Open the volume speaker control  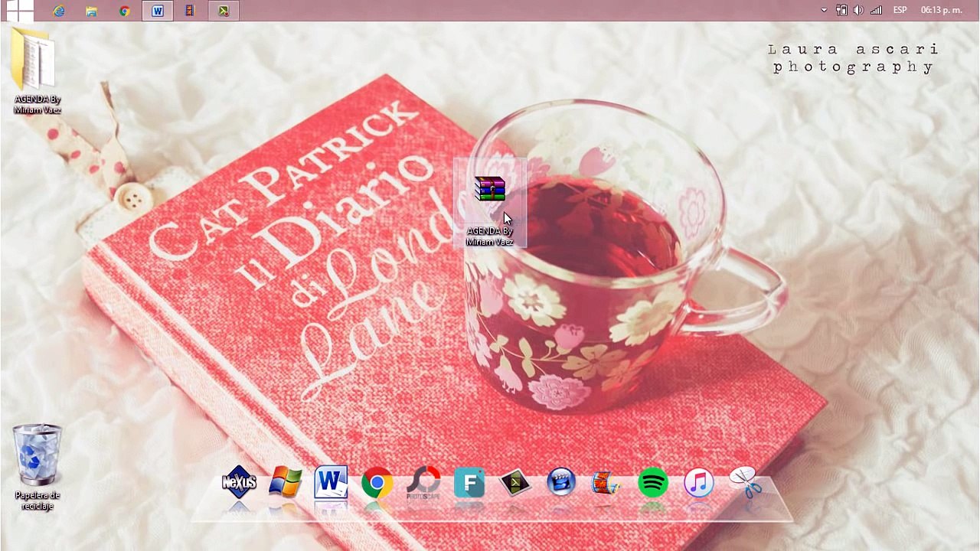pyautogui.click(x=858, y=10)
